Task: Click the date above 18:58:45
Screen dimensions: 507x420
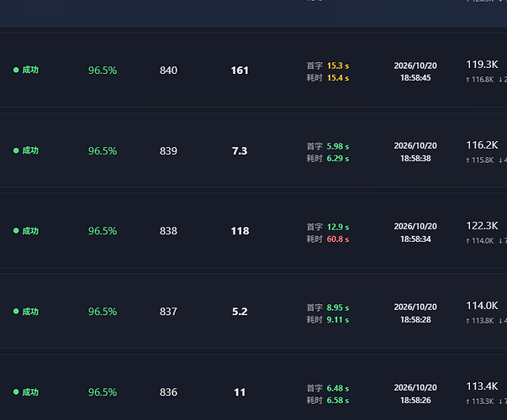Action: (415, 66)
